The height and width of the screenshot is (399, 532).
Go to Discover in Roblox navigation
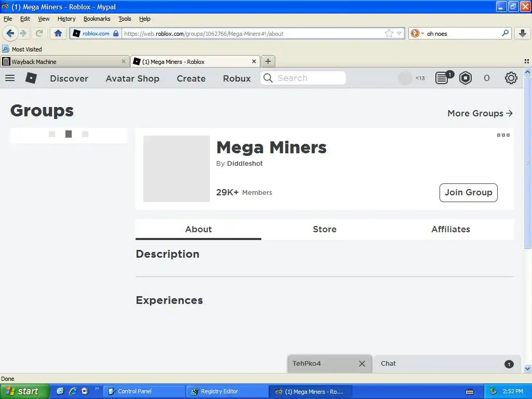69,78
